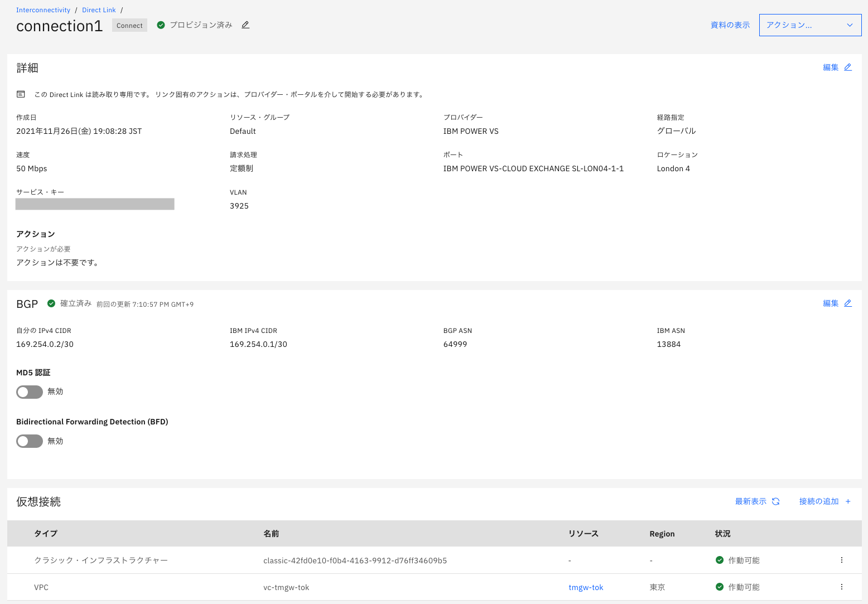Click the IBM POWER VS provider value
Screen dimensions: 868x604
coord(471,131)
